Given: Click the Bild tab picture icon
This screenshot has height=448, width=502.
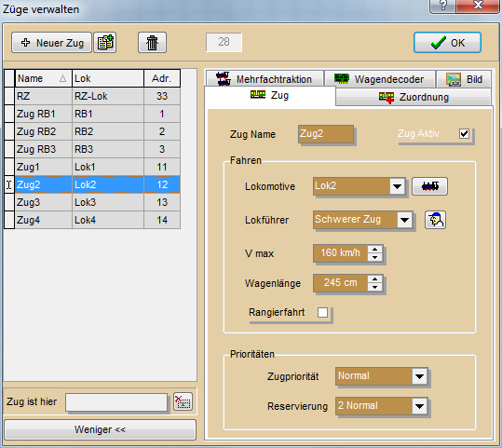Looking at the screenshot, I should [454, 79].
